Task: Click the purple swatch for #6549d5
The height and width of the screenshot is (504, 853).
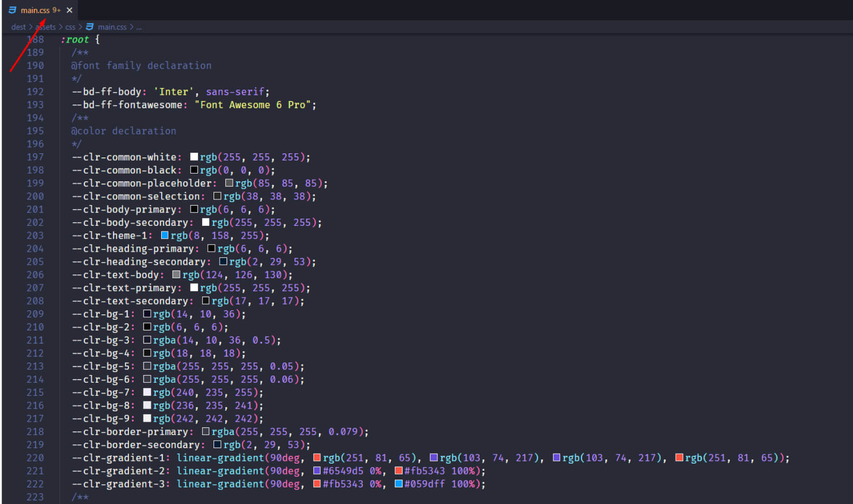Action: coord(316,470)
